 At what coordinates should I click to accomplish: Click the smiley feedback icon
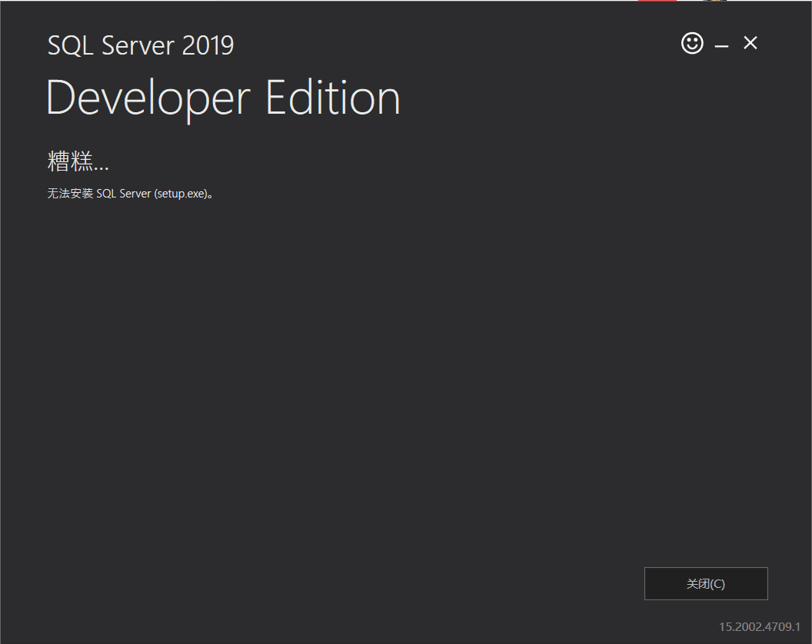pos(692,43)
